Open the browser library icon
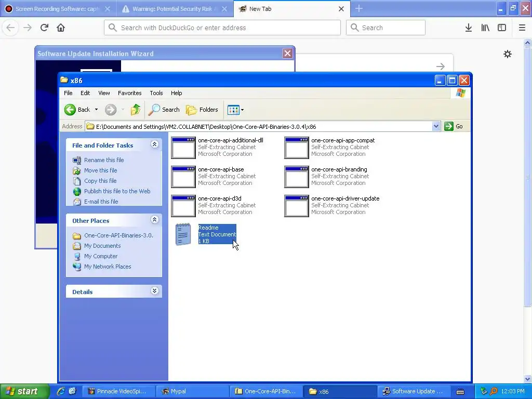The image size is (532, 399). pos(485,28)
